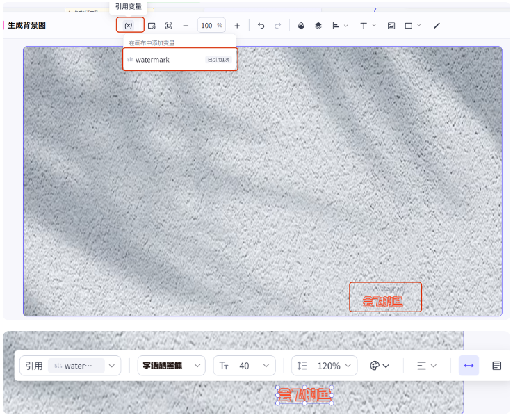Click the reference variable {x} icon

pos(129,25)
